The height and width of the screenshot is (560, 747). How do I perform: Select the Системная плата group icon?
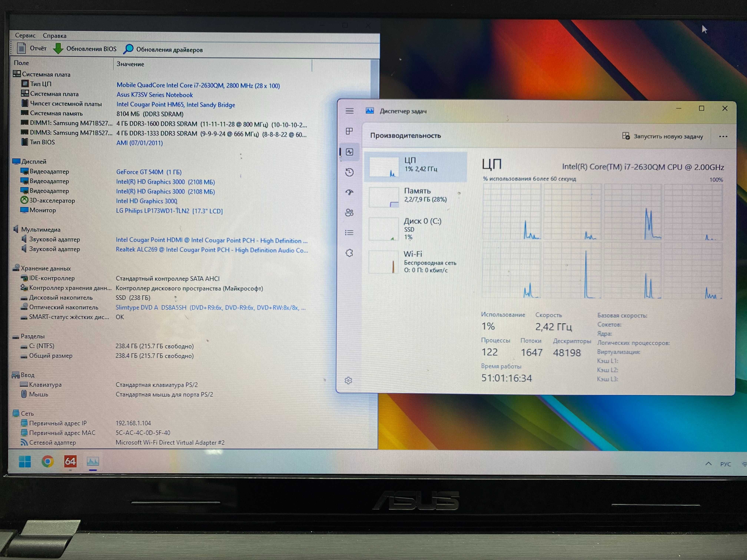17,74
